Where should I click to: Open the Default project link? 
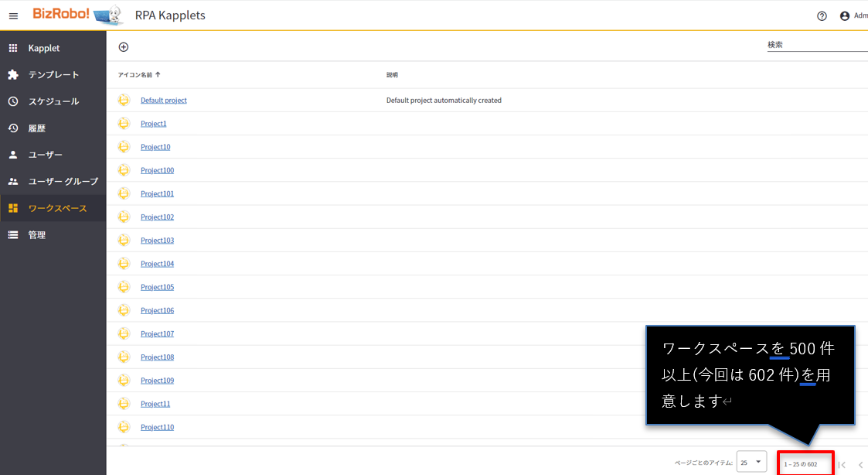coord(164,101)
